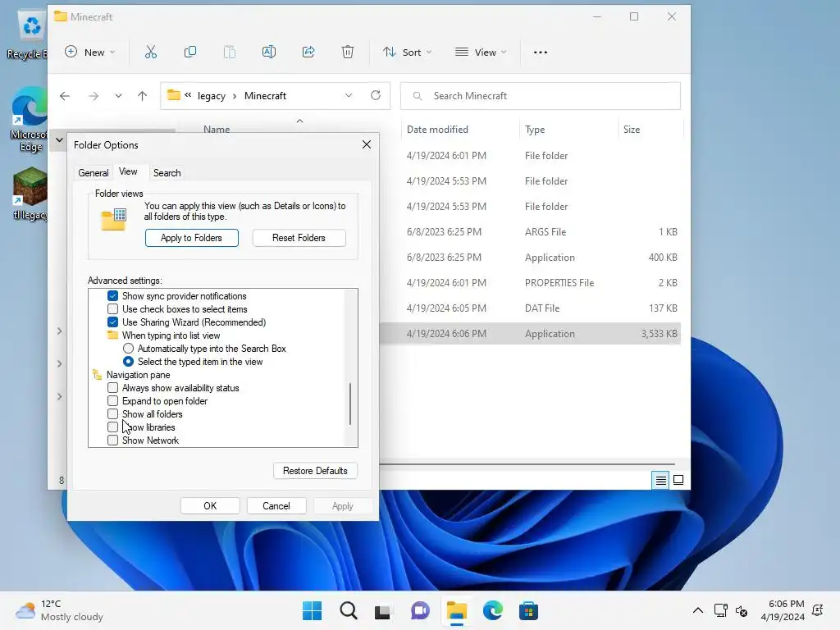The width and height of the screenshot is (840, 630).
Task: Expand the address bar history dropdown
Action: 349,95
